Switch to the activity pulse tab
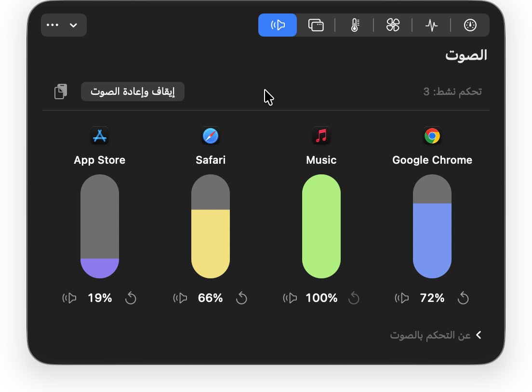 pyautogui.click(x=432, y=25)
